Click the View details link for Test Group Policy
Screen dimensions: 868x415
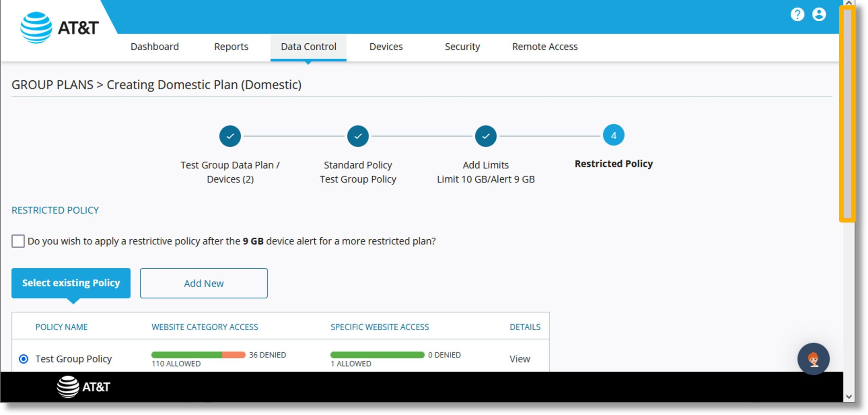(x=519, y=359)
